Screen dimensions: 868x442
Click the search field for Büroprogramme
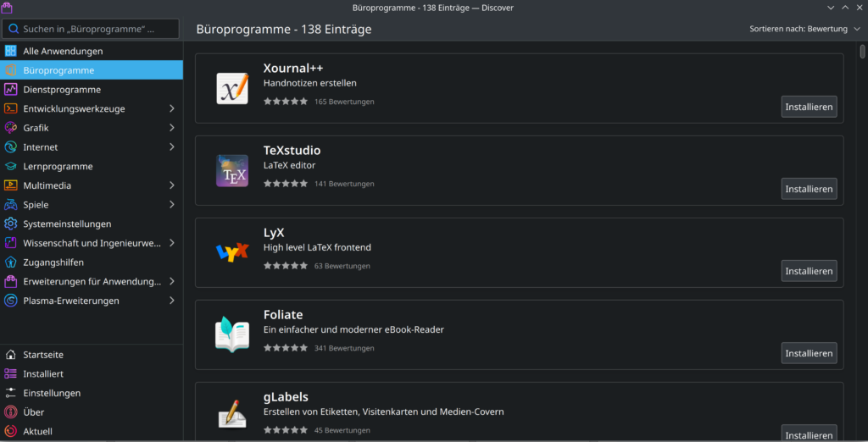(91, 29)
